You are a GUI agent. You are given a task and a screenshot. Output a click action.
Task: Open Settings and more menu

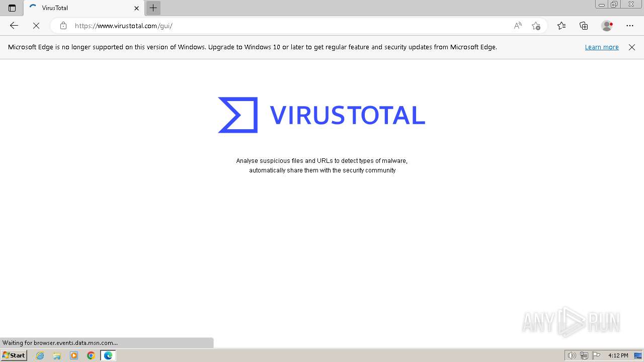[630, 26]
